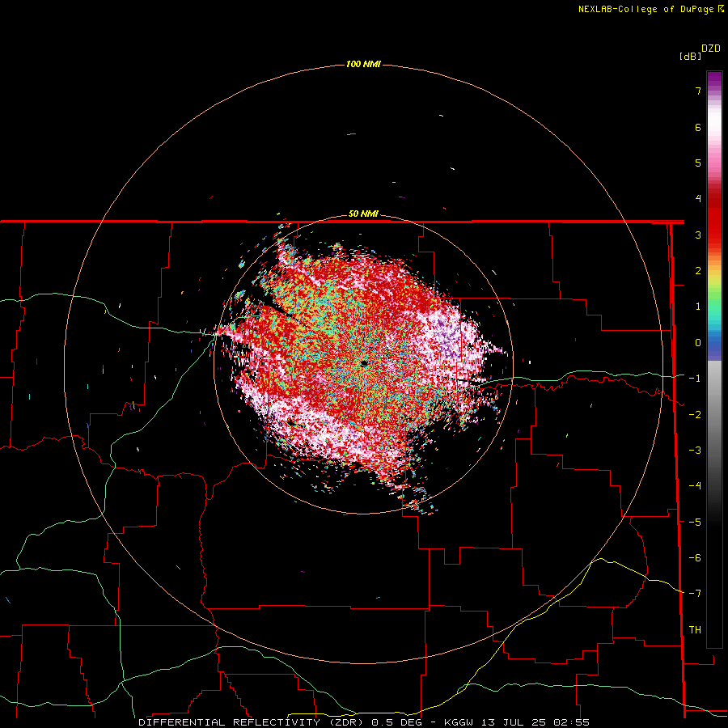The height and width of the screenshot is (728, 728).
Task: Click the legend value 7 label
Action: click(698, 91)
